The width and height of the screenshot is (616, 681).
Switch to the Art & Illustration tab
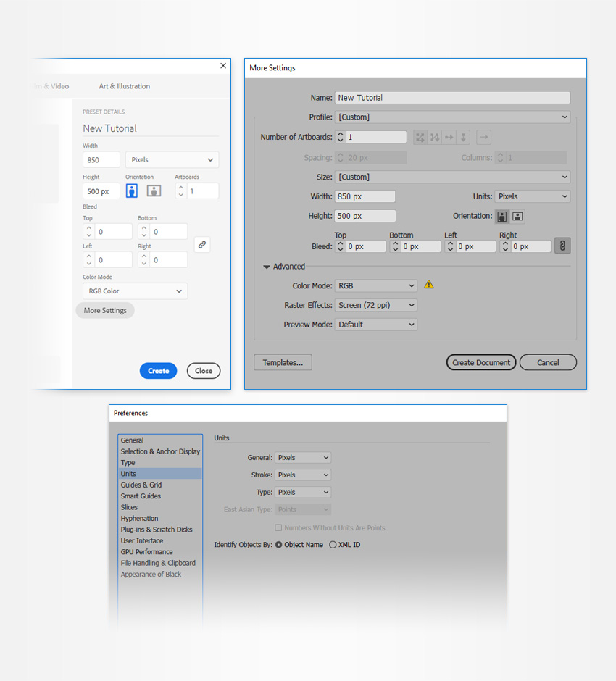click(x=124, y=86)
